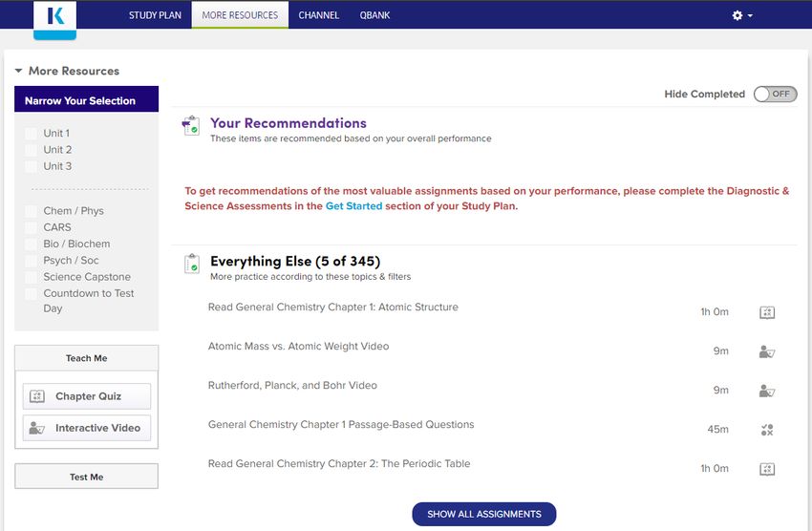Collapse the More Resources section arrow
The image size is (812, 531).
point(19,71)
